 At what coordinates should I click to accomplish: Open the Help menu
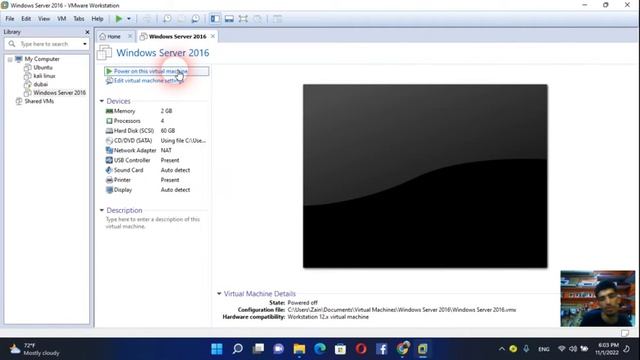(97, 19)
